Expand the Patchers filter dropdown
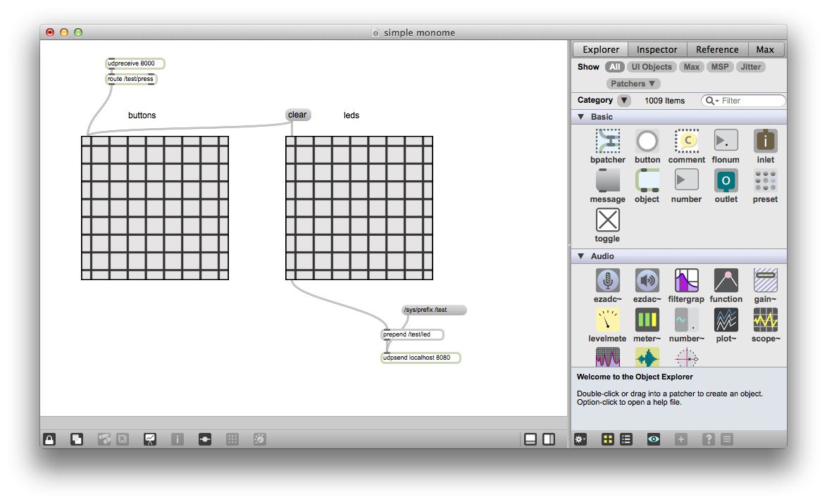827x504 pixels. coord(633,83)
